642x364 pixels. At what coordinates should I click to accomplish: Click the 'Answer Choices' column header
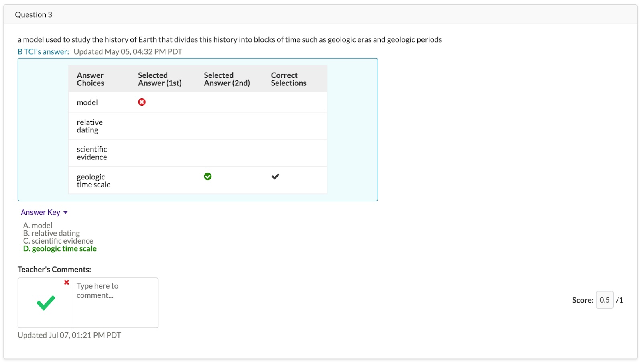pyautogui.click(x=91, y=79)
